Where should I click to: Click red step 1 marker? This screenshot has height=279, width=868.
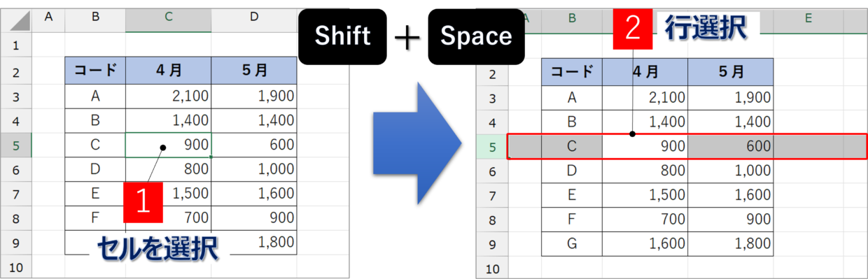click(x=143, y=202)
